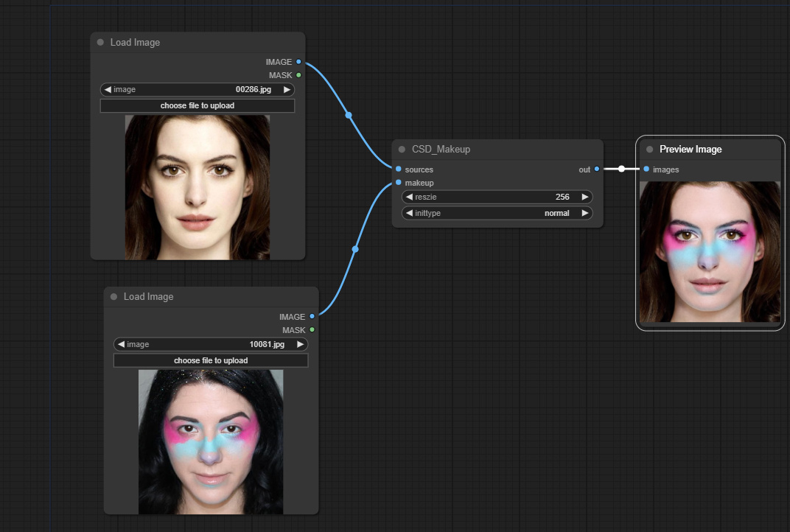Collapse the top Load Image node header circle
Image resolution: width=790 pixels, height=532 pixels.
click(100, 42)
